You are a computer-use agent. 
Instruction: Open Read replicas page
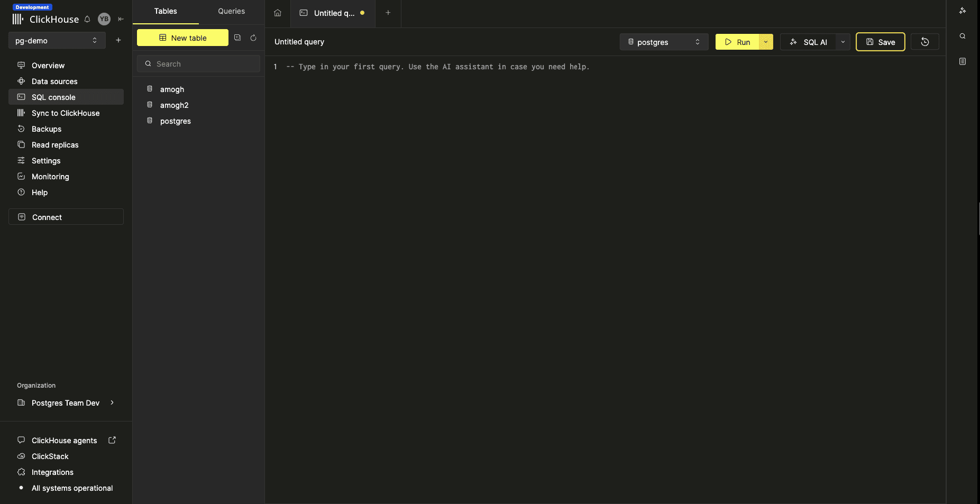66,145
